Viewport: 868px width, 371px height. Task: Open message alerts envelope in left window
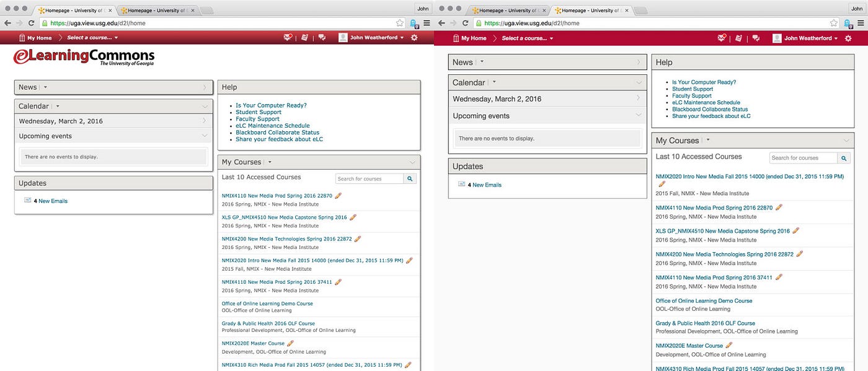click(x=288, y=38)
